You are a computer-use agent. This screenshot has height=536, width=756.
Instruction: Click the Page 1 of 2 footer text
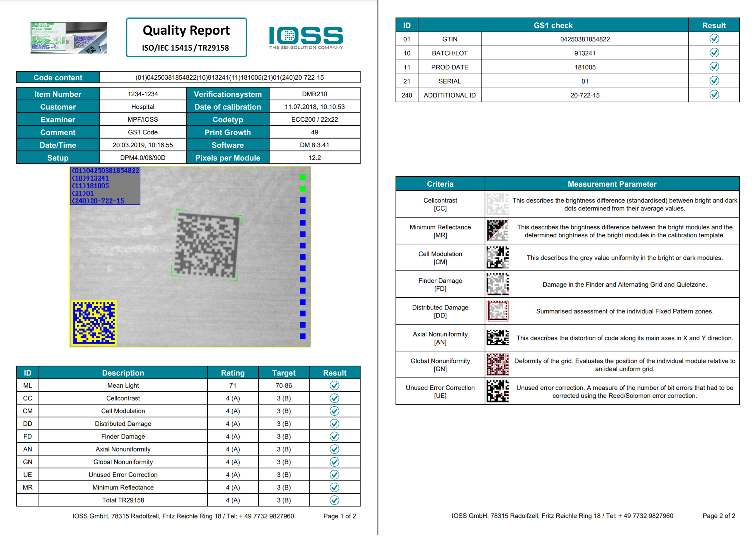[340, 517]
